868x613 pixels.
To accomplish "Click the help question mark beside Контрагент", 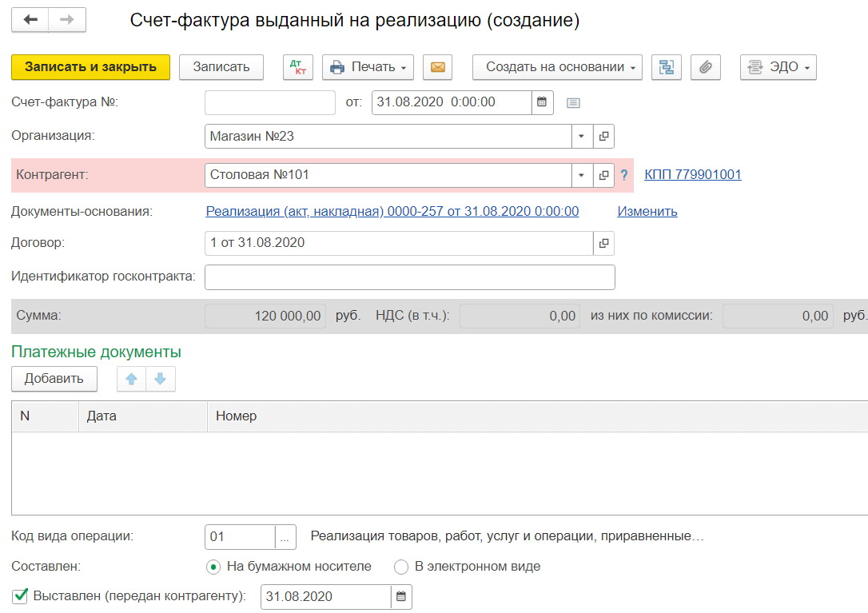I will [x=623, y=174].
